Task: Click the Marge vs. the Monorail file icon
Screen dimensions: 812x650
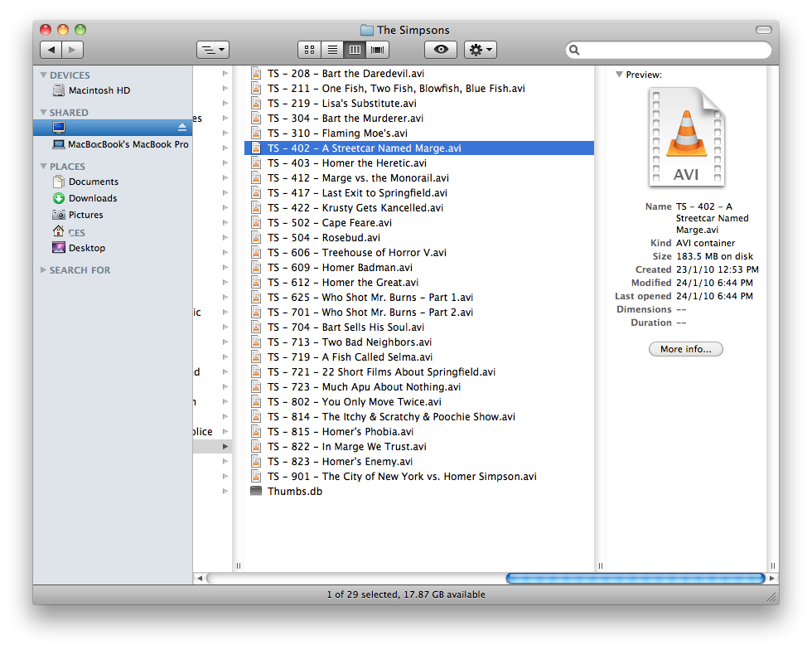Action: pyautogui.click(x=256, y=177)
